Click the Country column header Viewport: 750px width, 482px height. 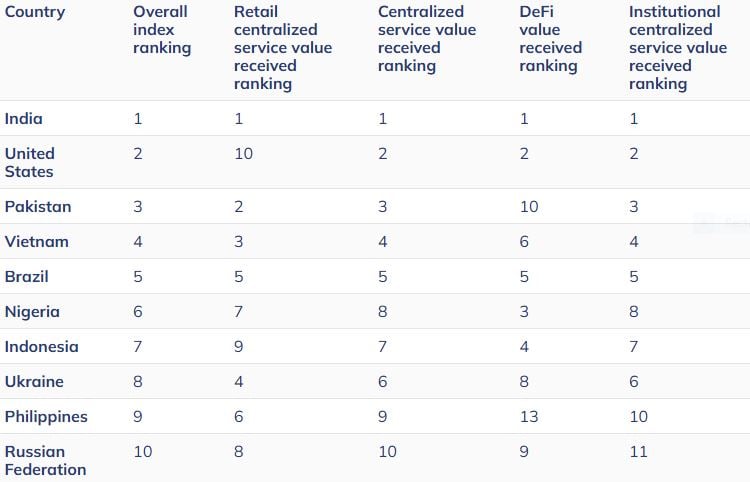coord(35,12)
